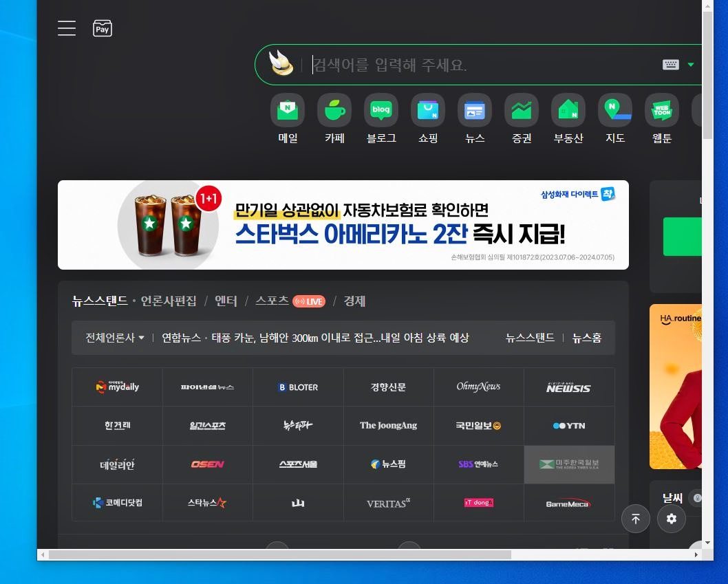Open the 山 mountain magazine logo
Viewport: 728px width, 584px height.
298,503
